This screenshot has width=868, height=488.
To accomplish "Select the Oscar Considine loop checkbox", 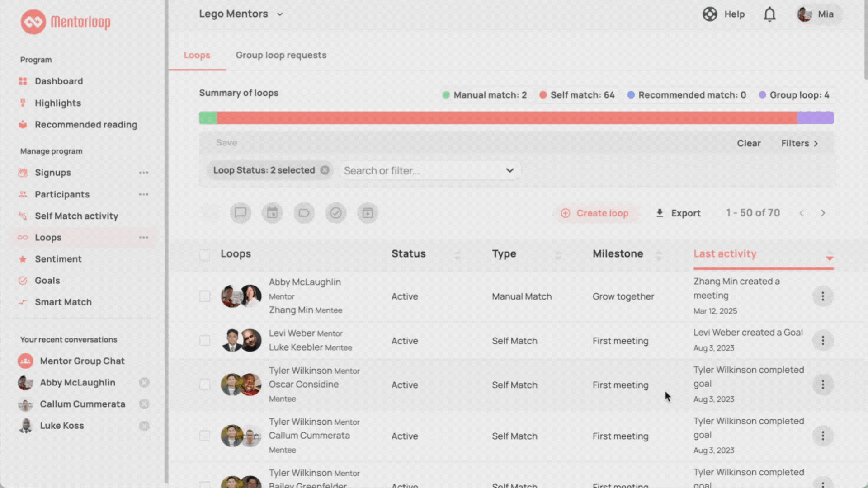I will tap(205, 385).
